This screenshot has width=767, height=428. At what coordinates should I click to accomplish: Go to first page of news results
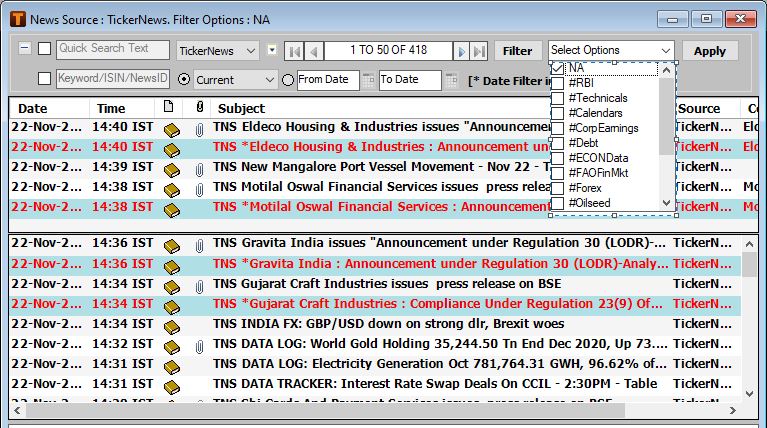coord(294,51)
